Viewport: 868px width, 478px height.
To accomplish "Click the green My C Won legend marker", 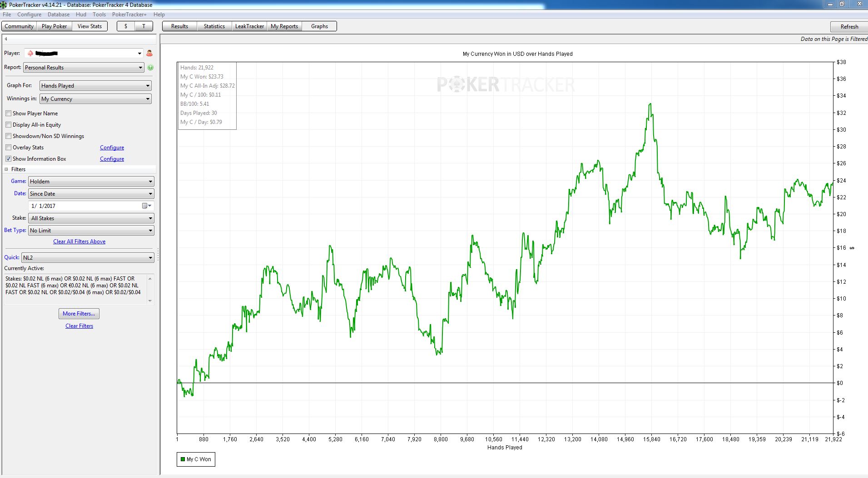I will (183, 459).
